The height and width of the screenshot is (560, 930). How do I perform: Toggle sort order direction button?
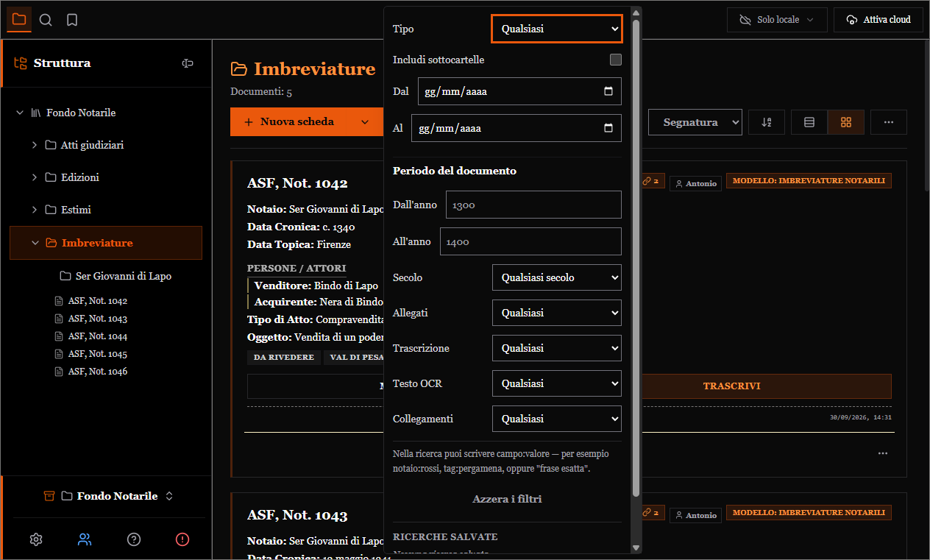coord(767,122)
